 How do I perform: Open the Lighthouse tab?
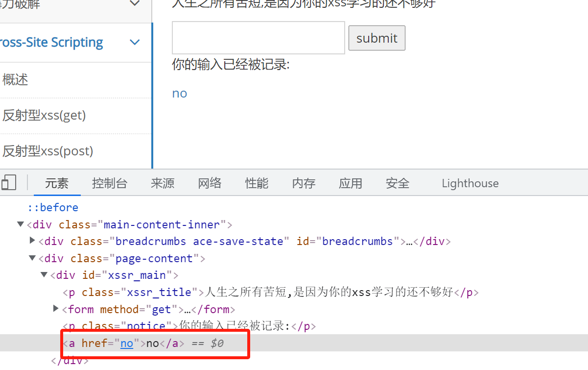click(x=470, y=183)
